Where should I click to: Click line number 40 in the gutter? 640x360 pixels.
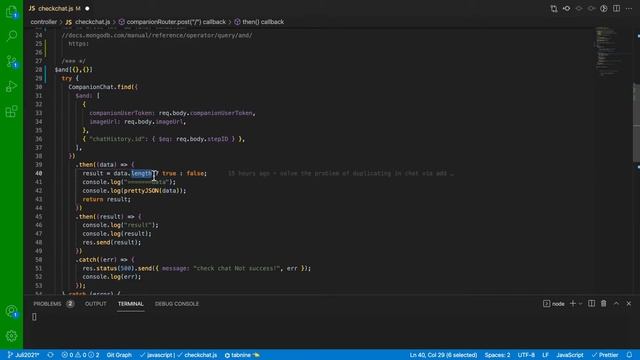pos(39,173)
